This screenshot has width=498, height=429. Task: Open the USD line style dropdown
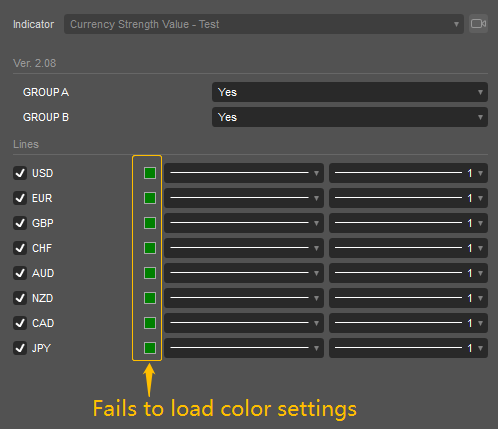244,173
